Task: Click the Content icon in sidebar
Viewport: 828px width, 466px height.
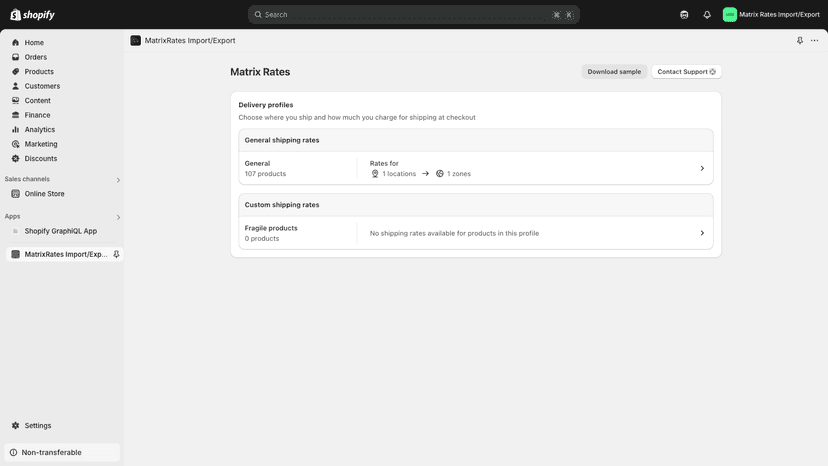Action: (15, 100)
